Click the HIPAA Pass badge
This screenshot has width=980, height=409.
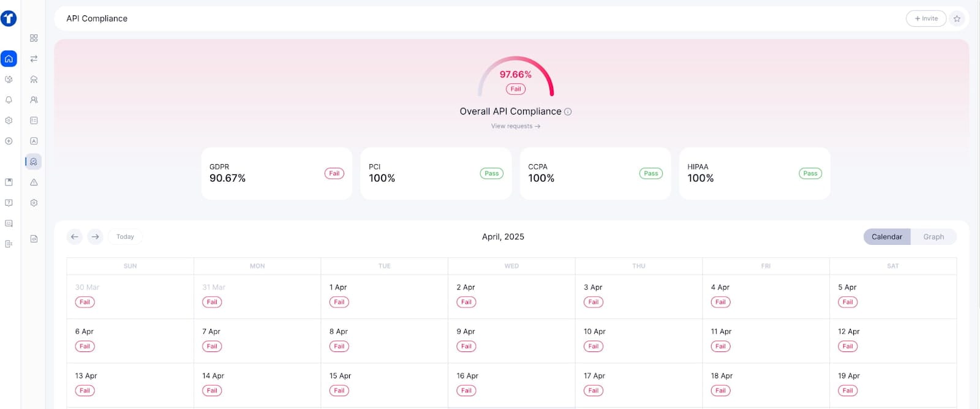click(810, 173)
